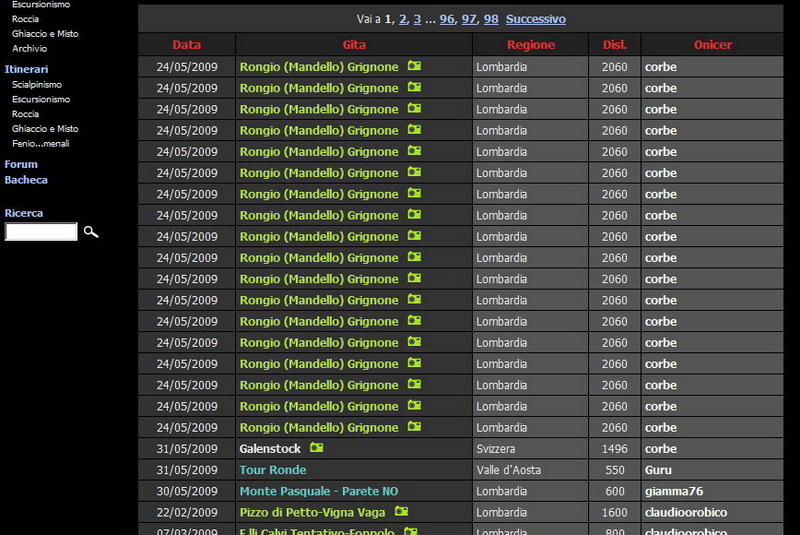Open Scialpinismo under Itinerari

tap(39, 85)
